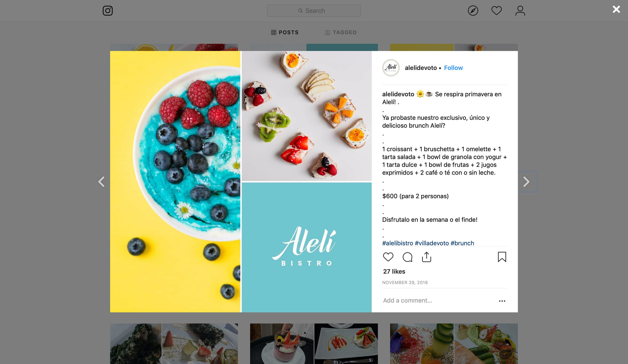Viewport: 628px width, 364px height.
Task: Open the three-dot more options menu
Action: tap(502, 301)
